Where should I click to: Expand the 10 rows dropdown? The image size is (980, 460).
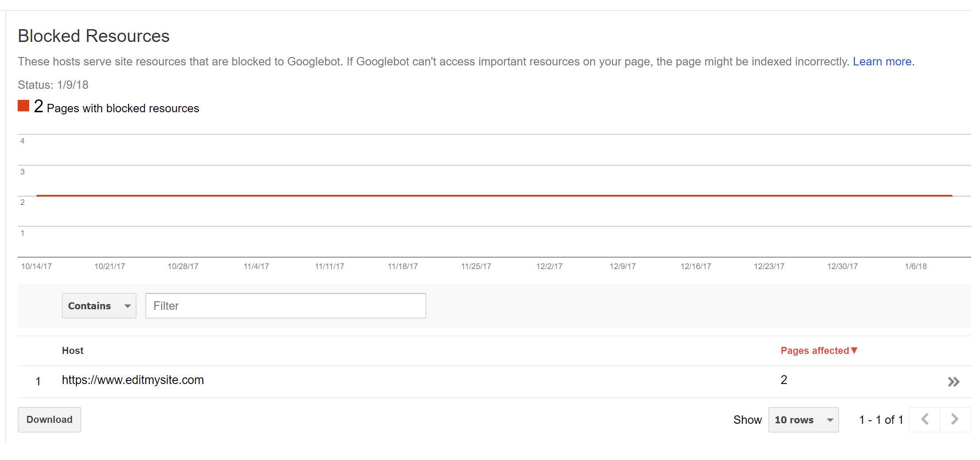click(x=803, y=420)
